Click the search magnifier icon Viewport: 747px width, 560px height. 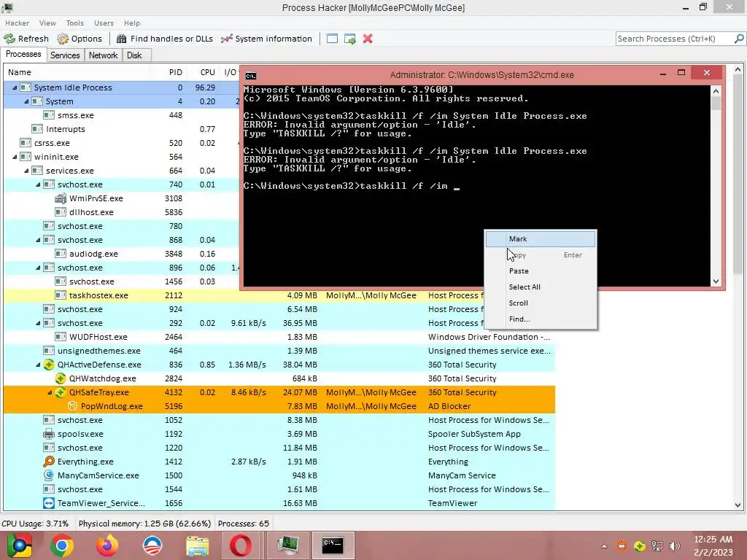point(739,39)
